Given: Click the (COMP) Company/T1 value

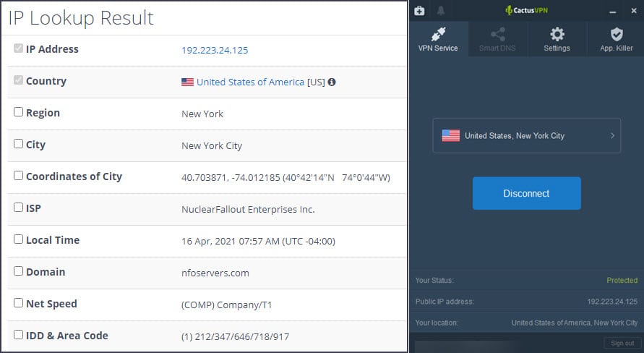Looking at the screenshot, I should [227, 305].
